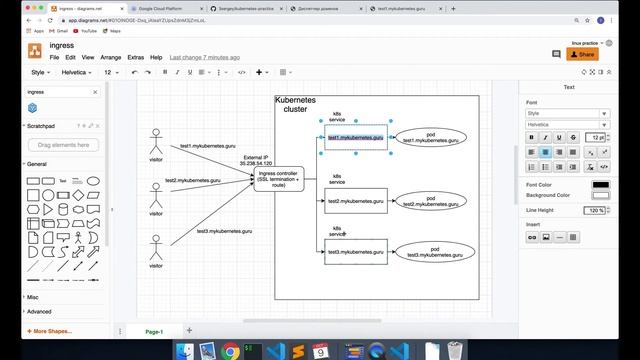The width and height of the screenshot is (640, 360).
Task: Clear the ingress shape search field
Action: click(x=95, y=92)
